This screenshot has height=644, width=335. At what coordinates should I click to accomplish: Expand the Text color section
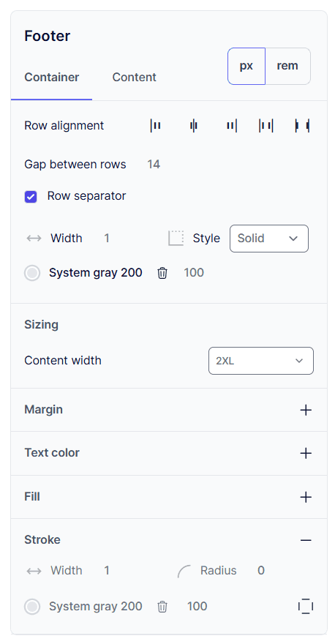coord(306,453)
